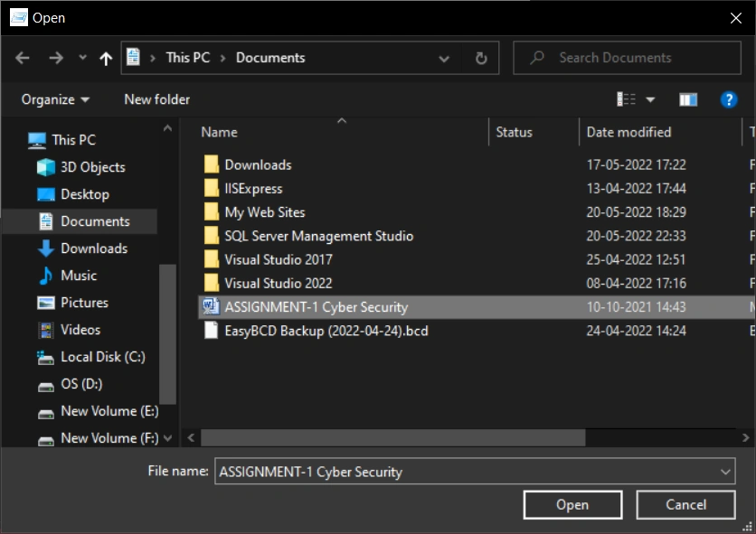
Task: Select the Visual Studio 2017 folder
Action: coord(279,259)
